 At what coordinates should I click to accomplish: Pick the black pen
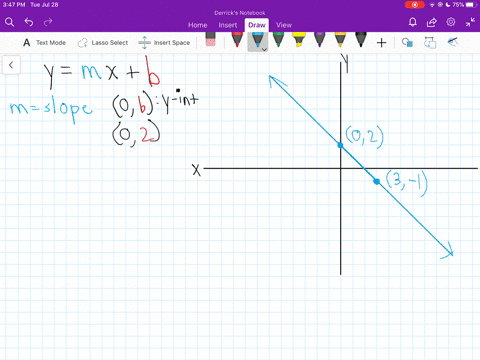coord(361,40)
